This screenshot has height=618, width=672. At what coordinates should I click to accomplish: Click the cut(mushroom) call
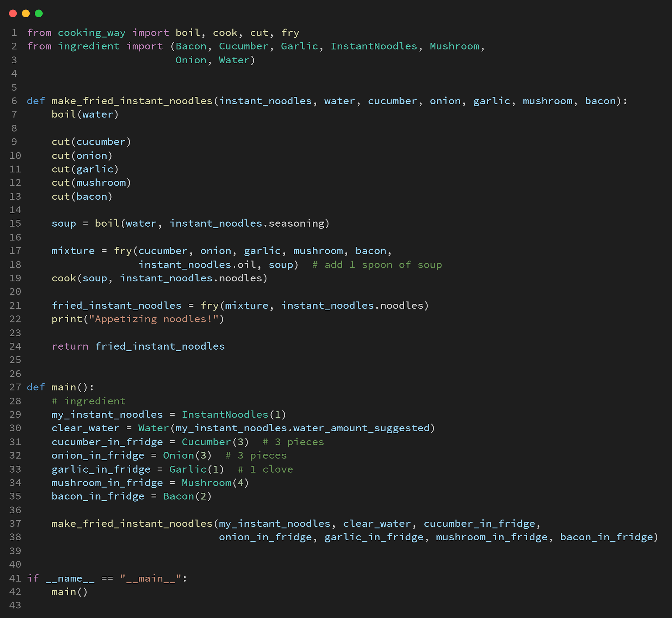pyautogui.click(x=91, y=183)
